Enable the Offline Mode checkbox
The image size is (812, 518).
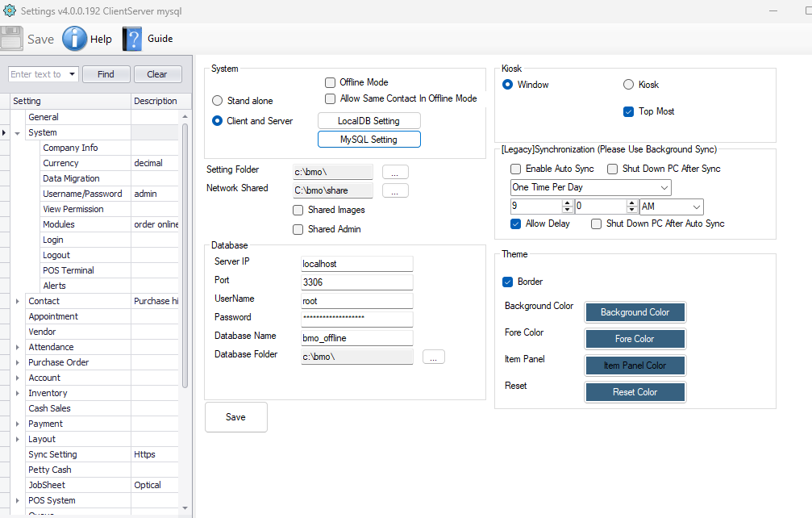[330, 82]
